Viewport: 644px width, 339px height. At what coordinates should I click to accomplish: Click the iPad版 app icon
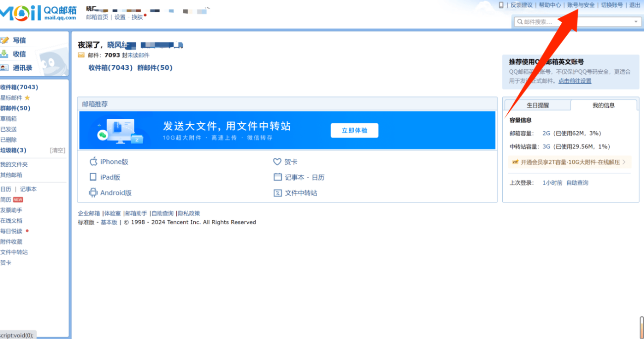[x=94, y=177]
